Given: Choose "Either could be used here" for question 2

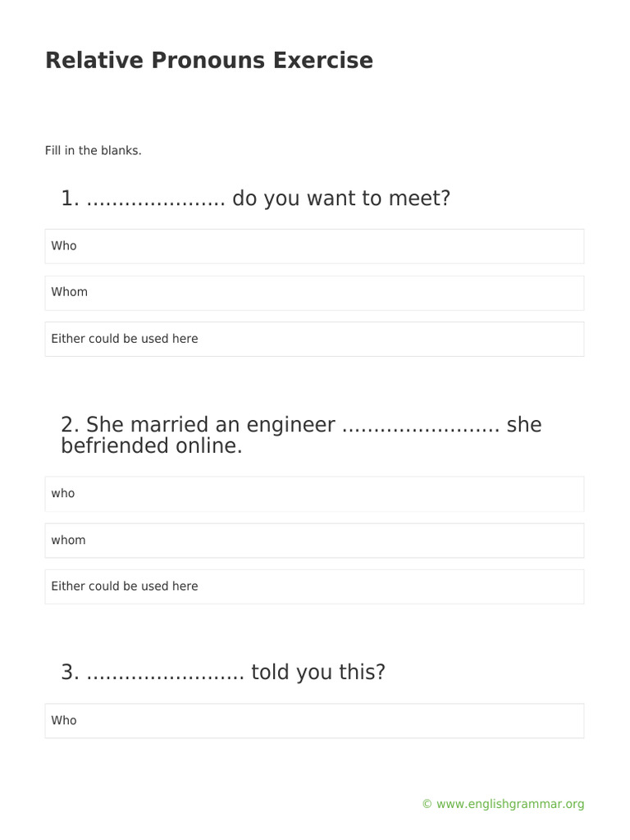Looking at the screenshot, I should [x=314, y=587].
